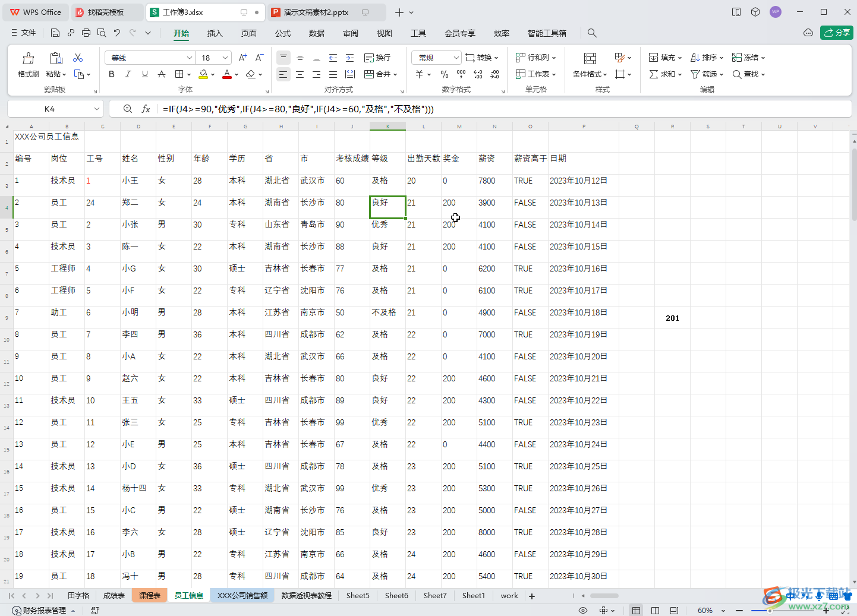Decrease font size with A- icon

[259, 58]
